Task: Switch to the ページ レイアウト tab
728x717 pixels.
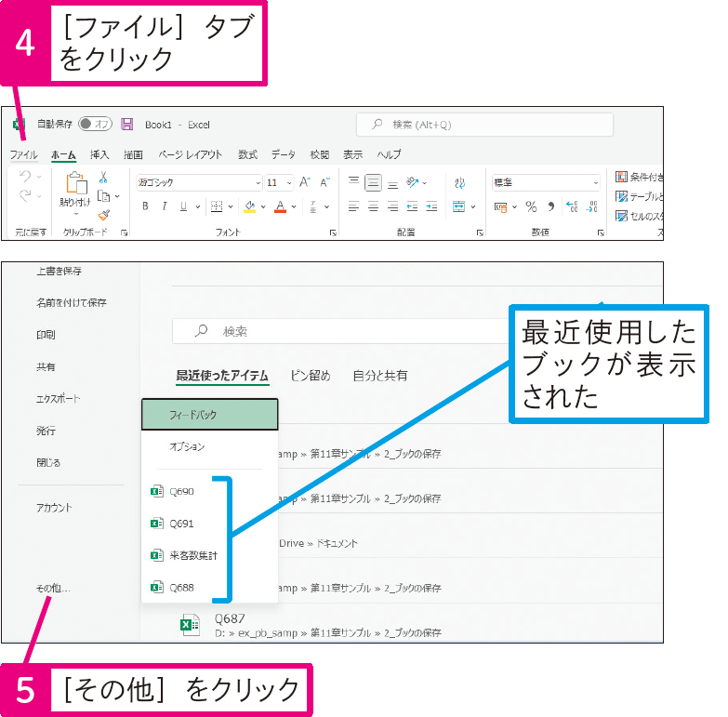Action: pos(191,154)
